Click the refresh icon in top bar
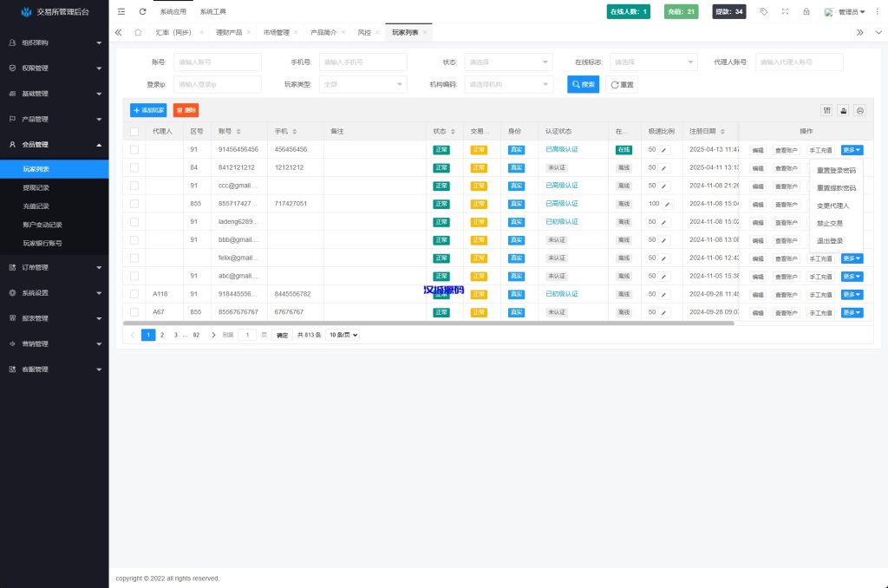The image size is (888, 588). (x=142, y=11)
